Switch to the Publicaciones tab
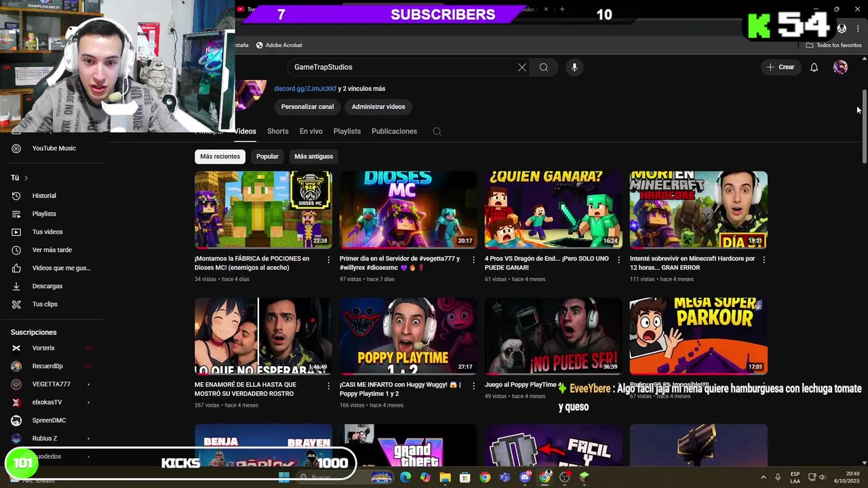The height and width of the screenshot is (488, 868). click(394, 131)
